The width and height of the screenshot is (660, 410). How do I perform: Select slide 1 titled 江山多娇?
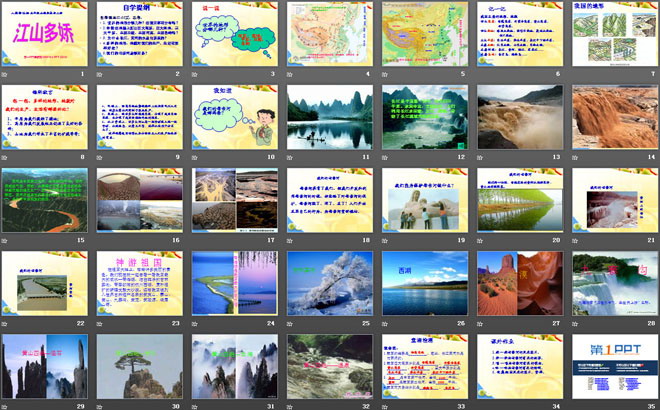coord(45,34)
